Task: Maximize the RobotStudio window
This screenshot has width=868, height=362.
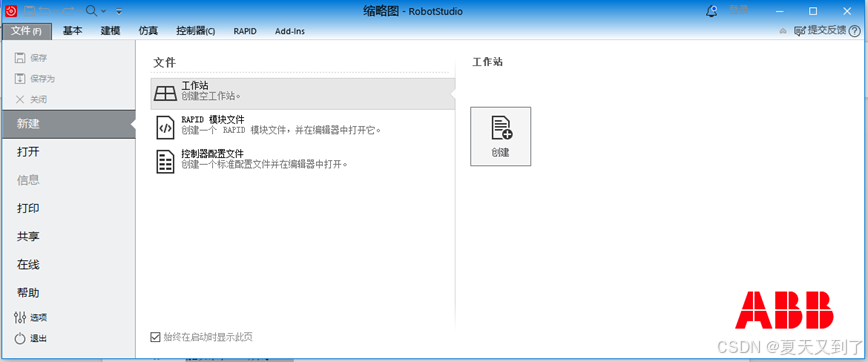Action: click(813, 11)
